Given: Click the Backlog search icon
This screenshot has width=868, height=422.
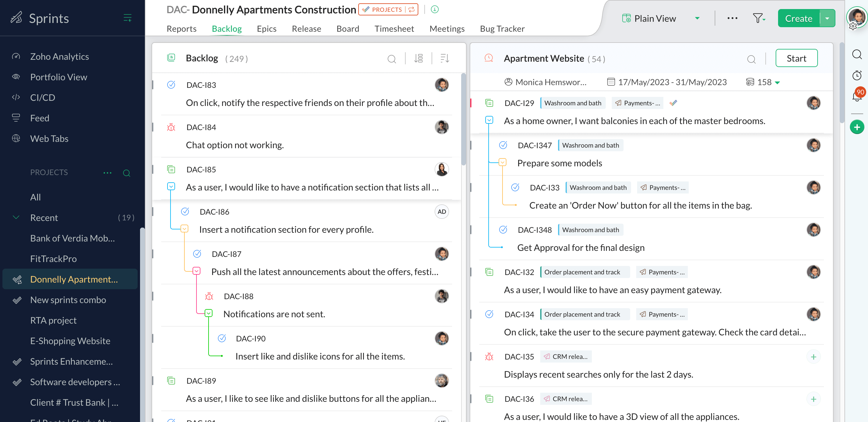Looking at the screenshot, I should [x=391, y=59].
